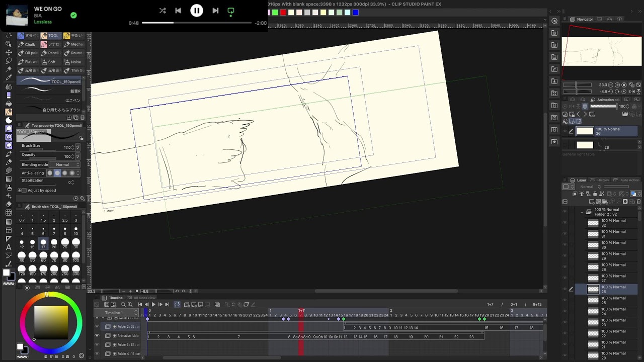Delete the selected sub tool with trash icon
644x362 pixels.
(x=83, y=118)
